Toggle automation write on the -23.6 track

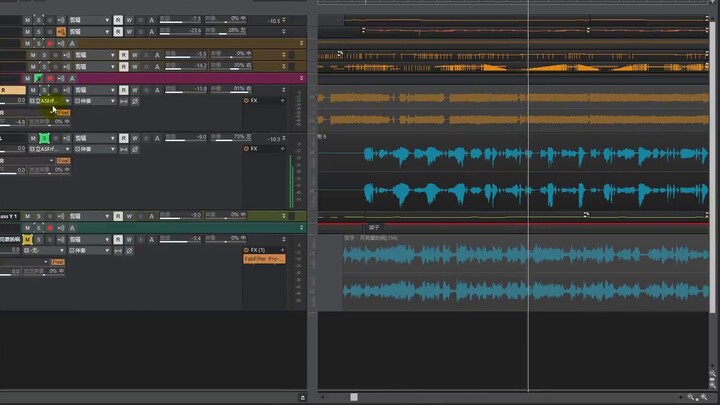tap(129, 32)
